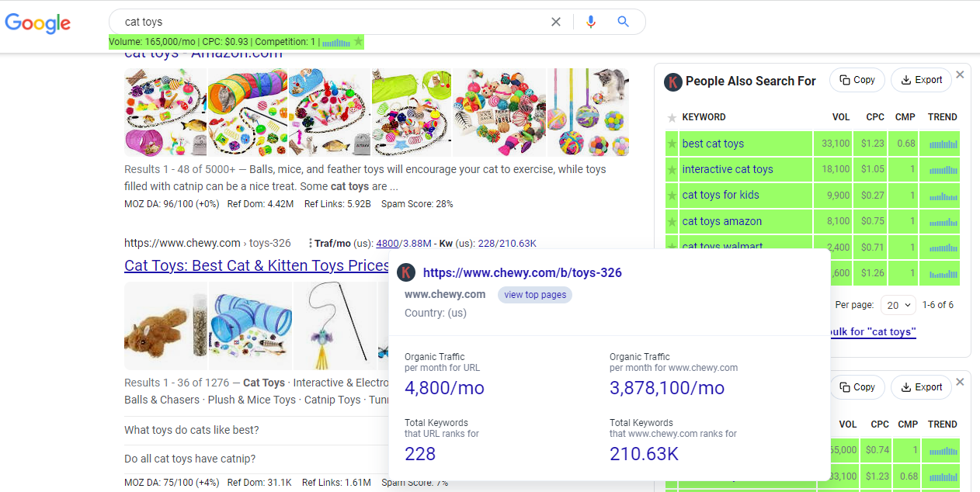980x492 pixels.
Task: Export the People Also Search For list
Action: tap(921, 80)
